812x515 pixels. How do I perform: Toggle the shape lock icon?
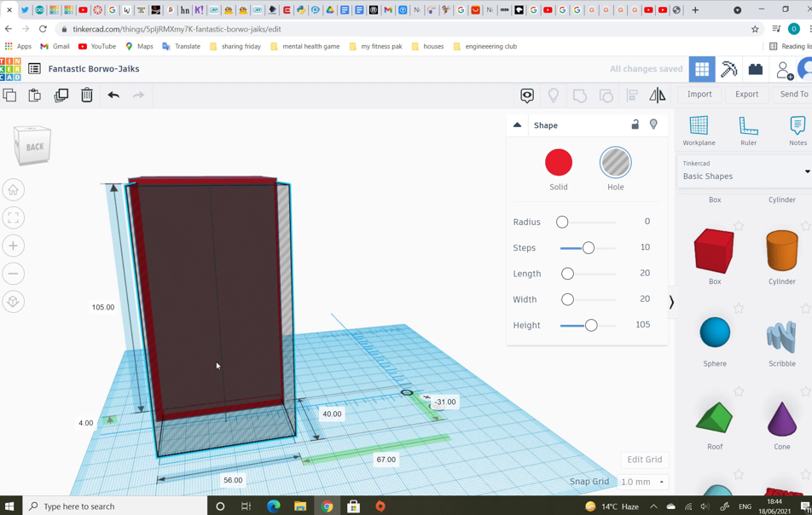pos(635,124)
